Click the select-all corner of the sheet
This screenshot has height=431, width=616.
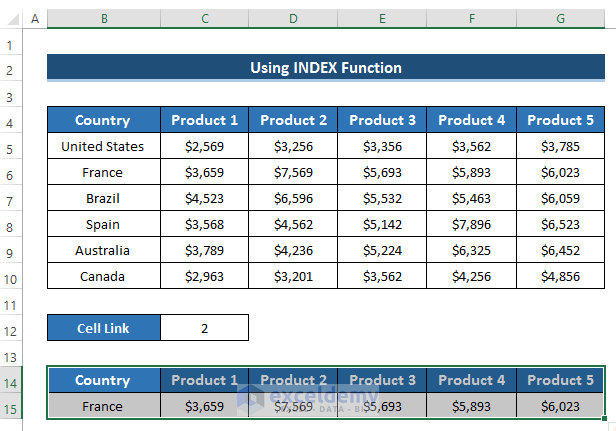click(10, 19)
